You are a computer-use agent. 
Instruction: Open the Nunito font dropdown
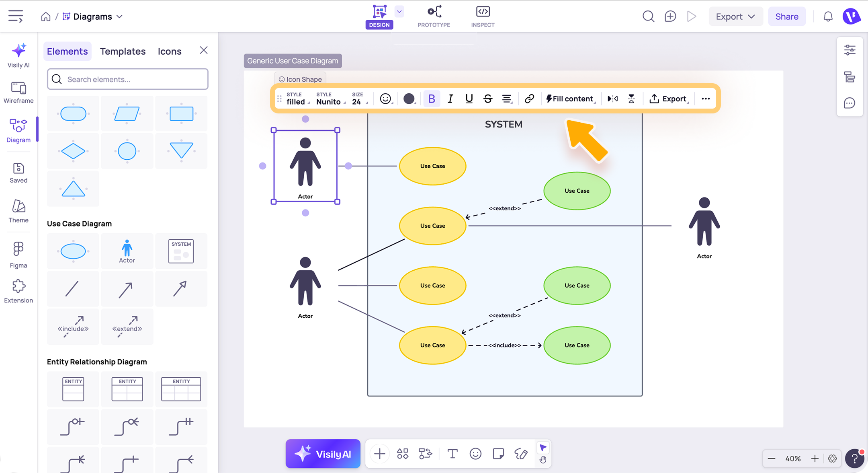[x=331, y=99]
